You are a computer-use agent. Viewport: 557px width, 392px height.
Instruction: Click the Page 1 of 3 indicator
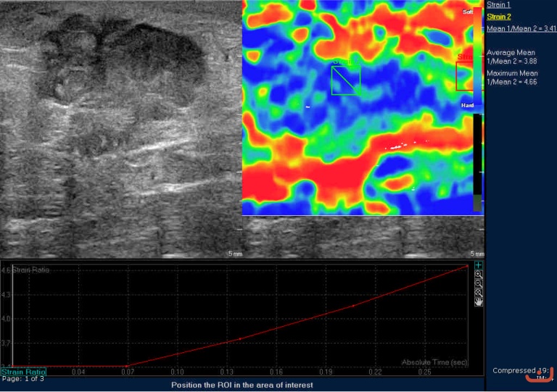[23, 378]
